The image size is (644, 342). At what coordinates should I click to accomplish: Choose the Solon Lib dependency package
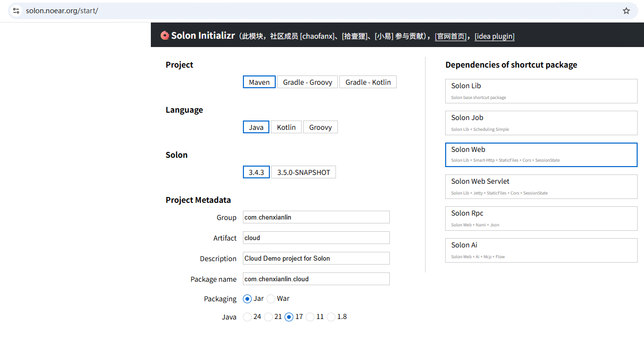coord(541,91)
